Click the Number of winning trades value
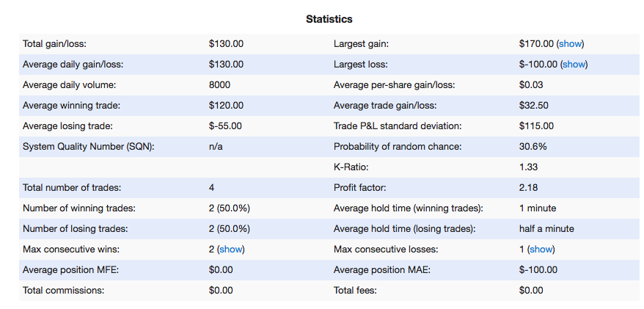 point(229,208)
